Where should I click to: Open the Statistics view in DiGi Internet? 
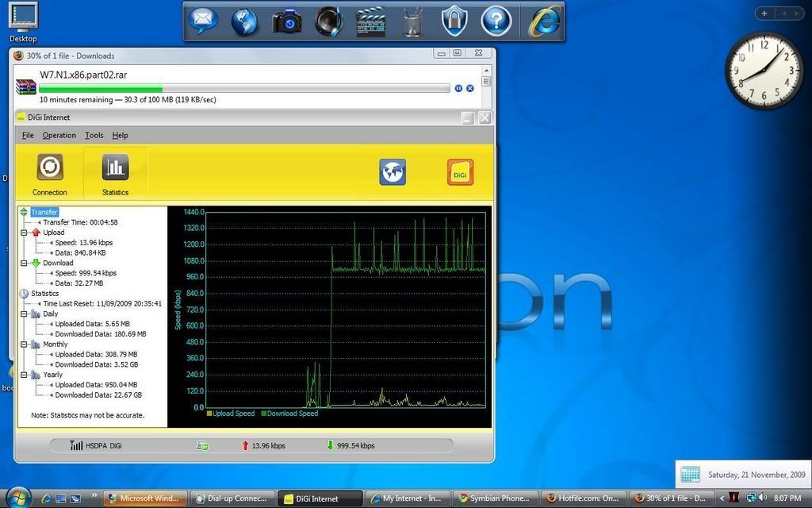115,175
